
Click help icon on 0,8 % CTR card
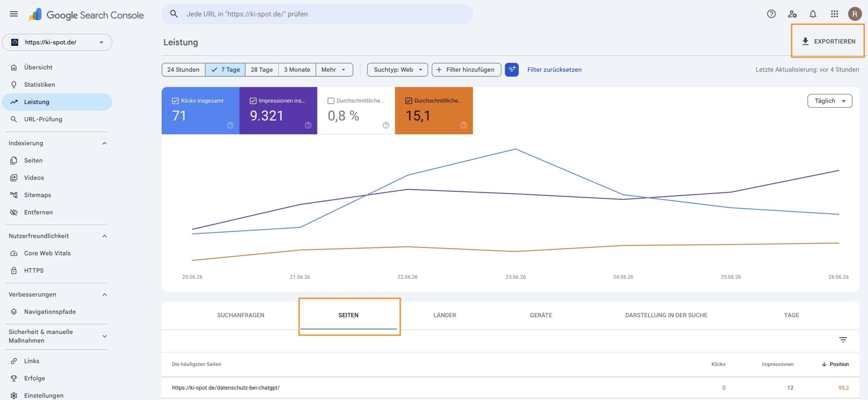point(386,125)
